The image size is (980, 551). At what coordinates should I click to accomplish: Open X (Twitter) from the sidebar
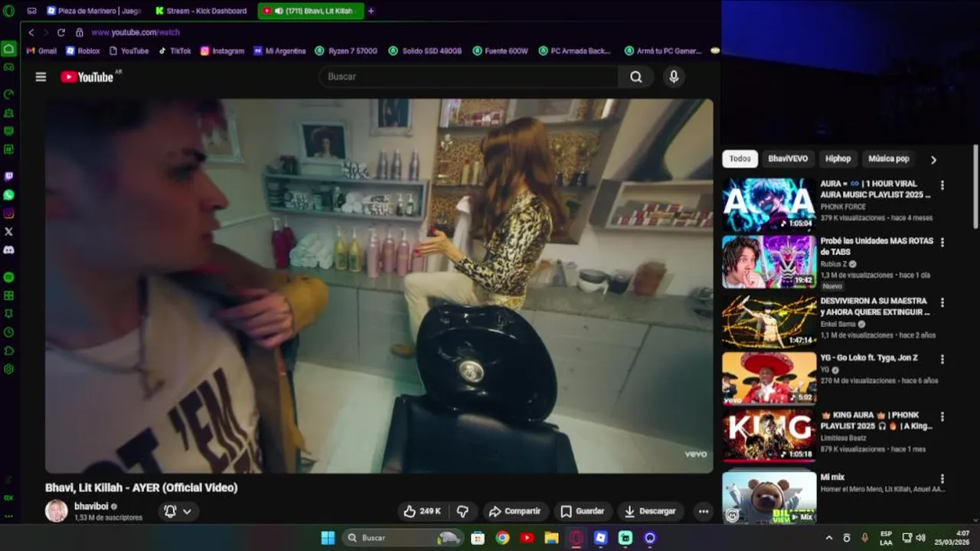pos(8,231)
